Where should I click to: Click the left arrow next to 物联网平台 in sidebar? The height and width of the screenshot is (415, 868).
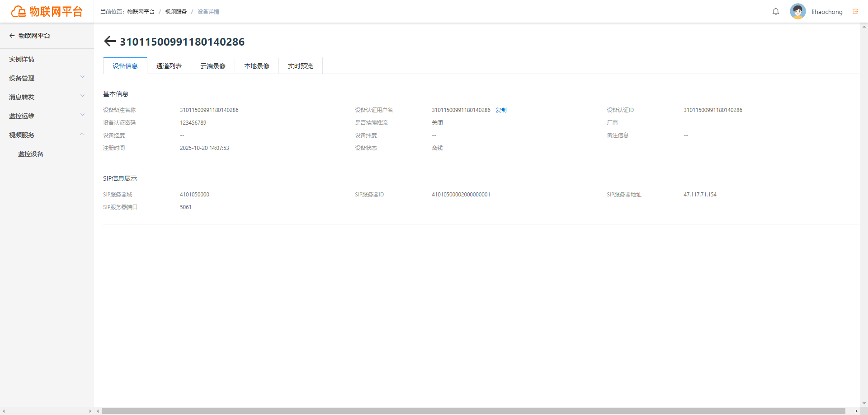tap(12, 36)
